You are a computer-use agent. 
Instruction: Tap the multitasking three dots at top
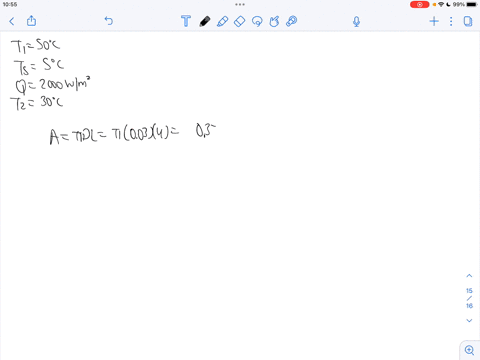coord(240,4)
